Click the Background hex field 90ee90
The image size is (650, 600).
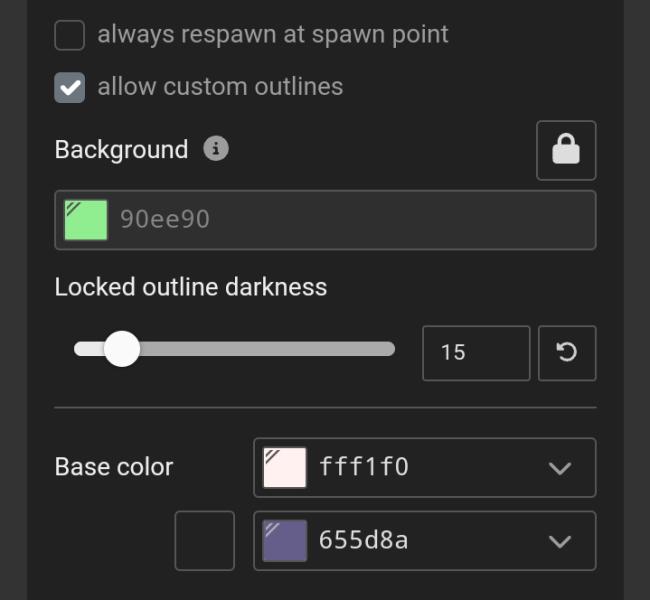(350, 220)
